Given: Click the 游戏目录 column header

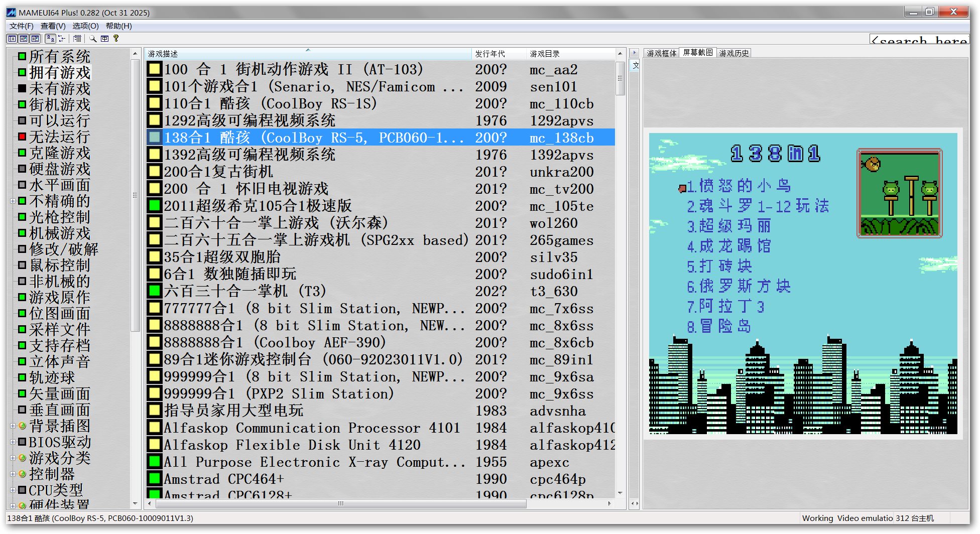Looking at the screenshot, I should pos(545,54).
